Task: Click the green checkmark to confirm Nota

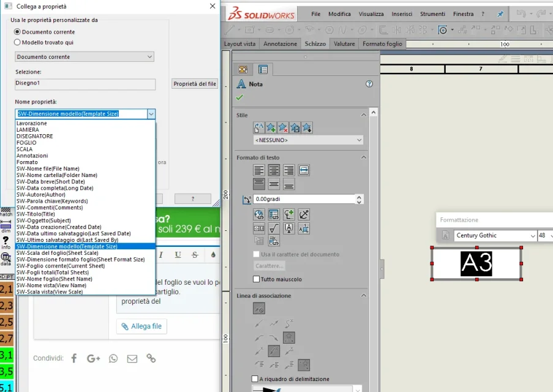Action: click(x=239, y=97)
